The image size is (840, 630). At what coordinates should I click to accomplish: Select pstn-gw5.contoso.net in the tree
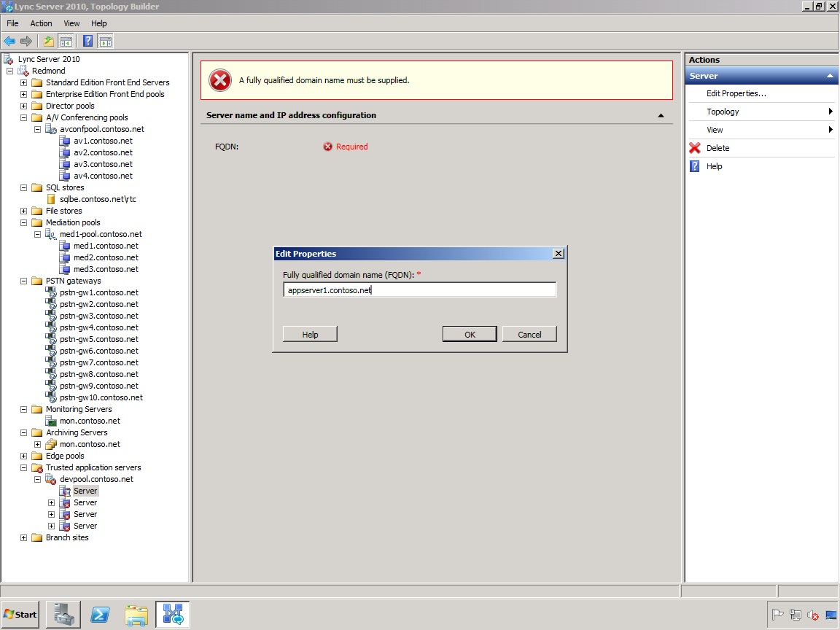[x=99, y=339]
